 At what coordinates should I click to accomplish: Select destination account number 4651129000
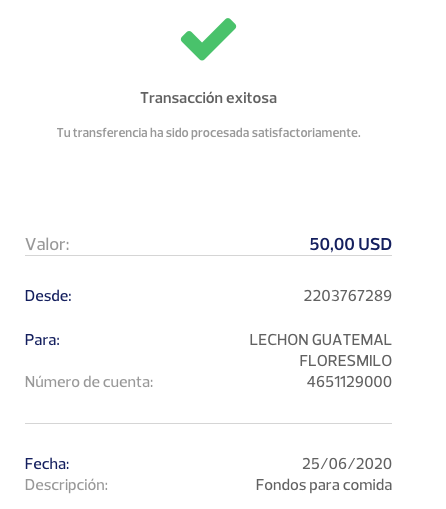click(349, 382)
